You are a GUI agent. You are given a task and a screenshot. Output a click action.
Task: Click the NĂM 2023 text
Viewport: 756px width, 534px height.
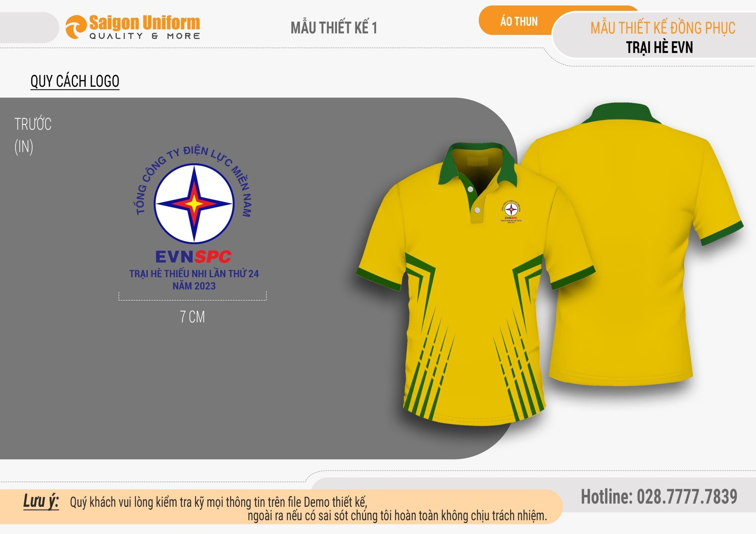click(194, 286)
